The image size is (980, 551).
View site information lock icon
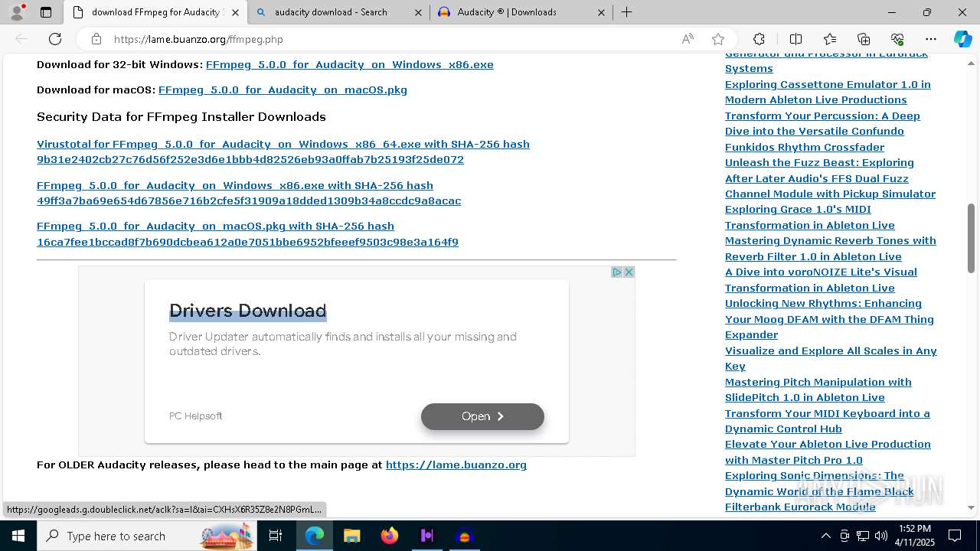click(x=96, y=39)
